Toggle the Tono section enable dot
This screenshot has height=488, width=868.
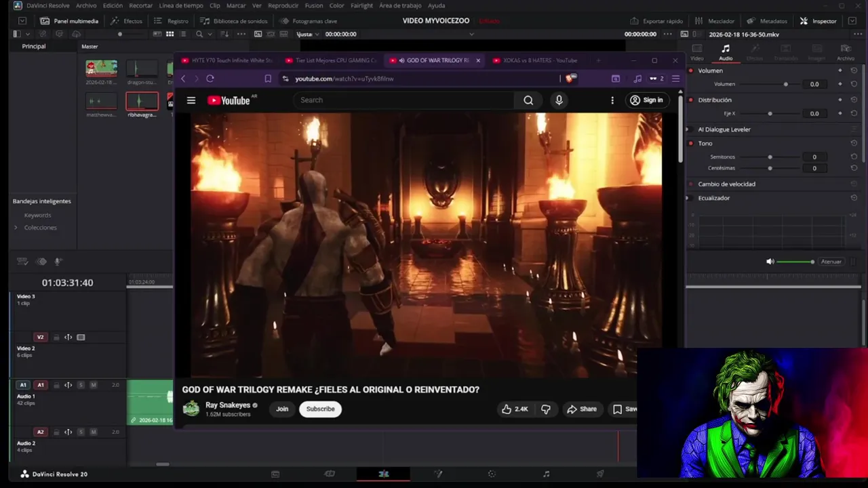click(x=691, y=143)
